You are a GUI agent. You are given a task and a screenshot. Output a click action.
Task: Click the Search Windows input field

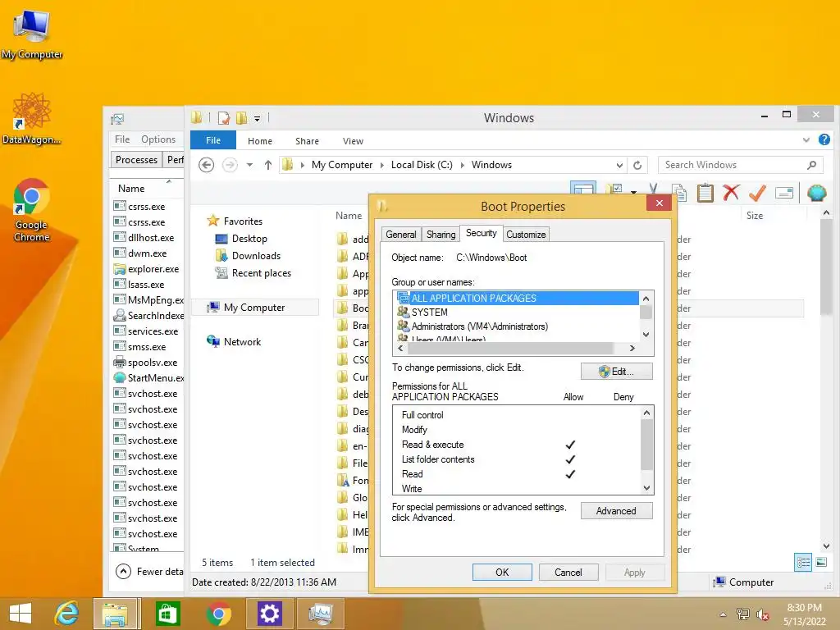click(x=741, y=165)
